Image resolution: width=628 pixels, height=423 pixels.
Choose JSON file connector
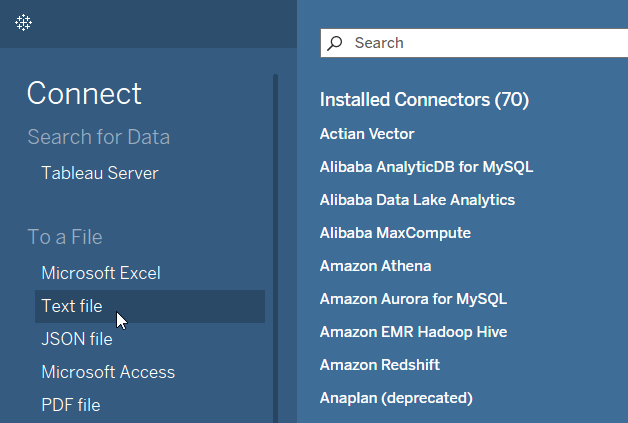[77, 339]
